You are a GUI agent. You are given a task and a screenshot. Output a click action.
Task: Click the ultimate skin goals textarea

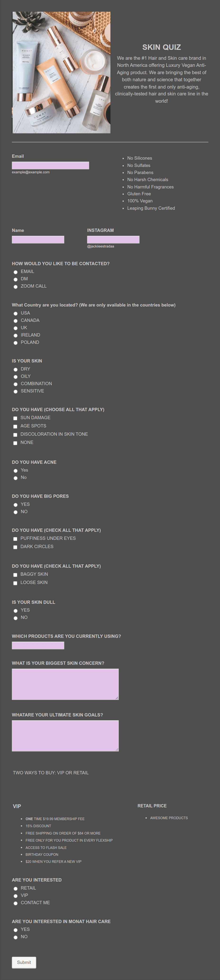(65, 736)
